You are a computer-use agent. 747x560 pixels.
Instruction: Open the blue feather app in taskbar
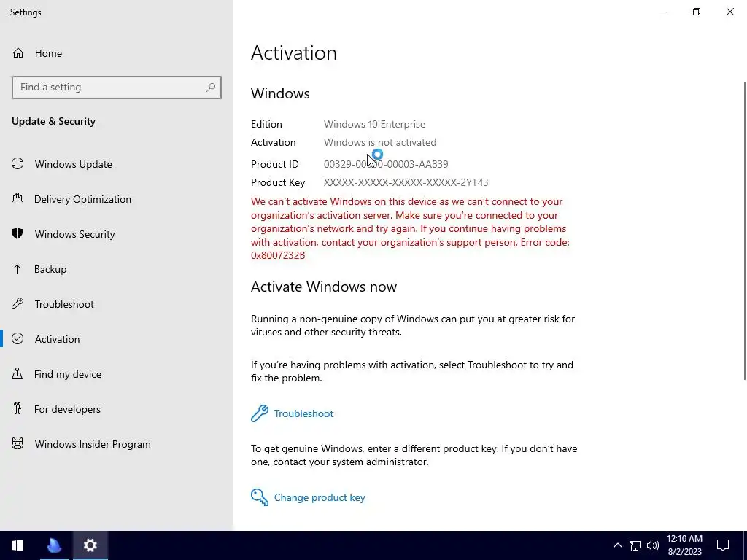click(x=54, y=545)
